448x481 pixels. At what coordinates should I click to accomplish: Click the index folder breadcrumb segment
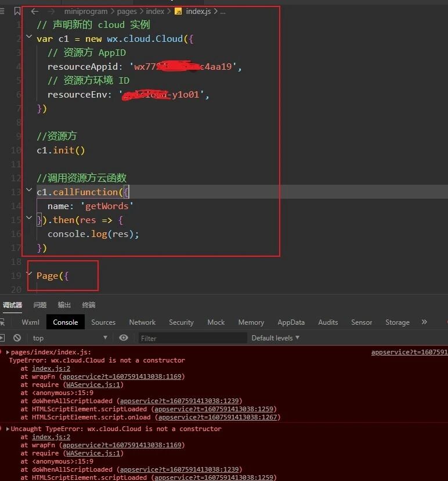155,12
